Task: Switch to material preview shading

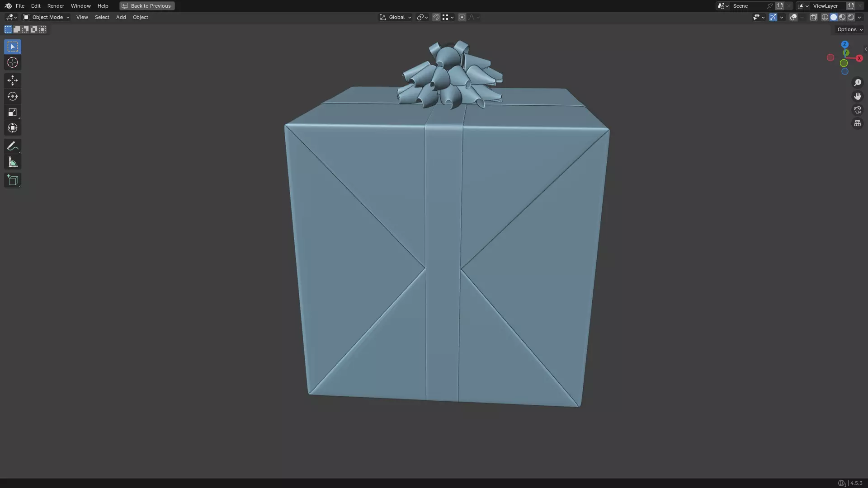Action: tap(842, 17)
